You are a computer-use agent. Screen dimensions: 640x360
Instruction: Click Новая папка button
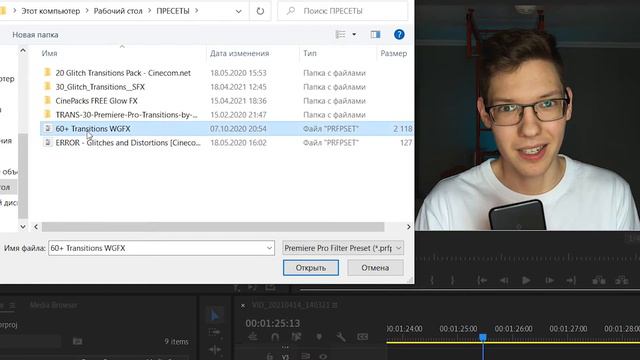tap(35, 35)
